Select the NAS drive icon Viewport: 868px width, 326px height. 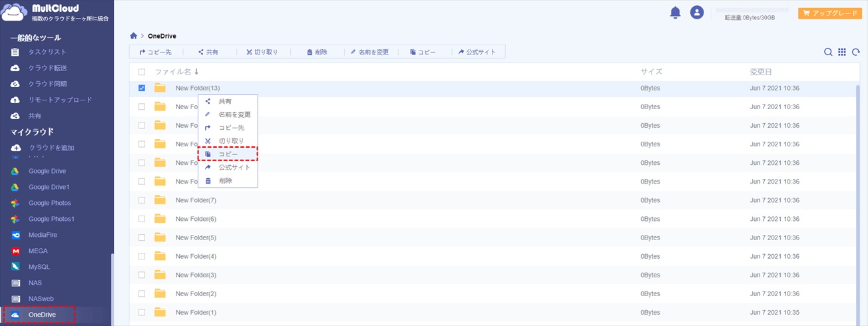pos(15,283)
